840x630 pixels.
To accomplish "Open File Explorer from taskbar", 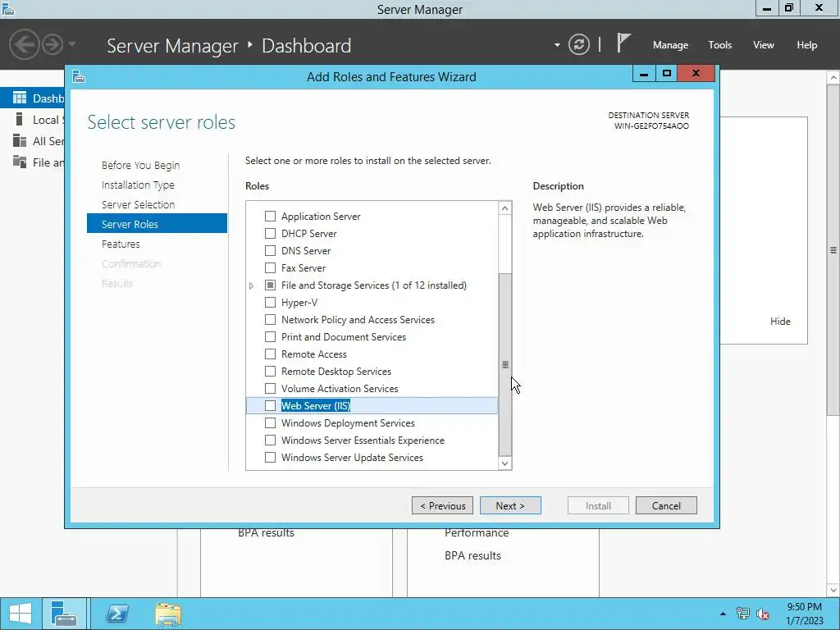I will [168, 614].
